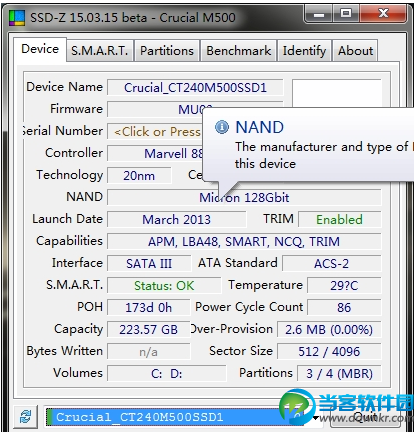Click the Device Name field value
The image size is (415, 432).
[195, 88]
